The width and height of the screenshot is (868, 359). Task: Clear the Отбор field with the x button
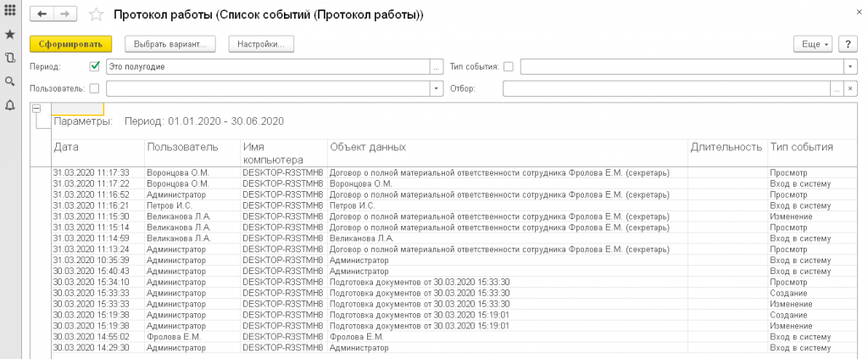coord(850,87)
